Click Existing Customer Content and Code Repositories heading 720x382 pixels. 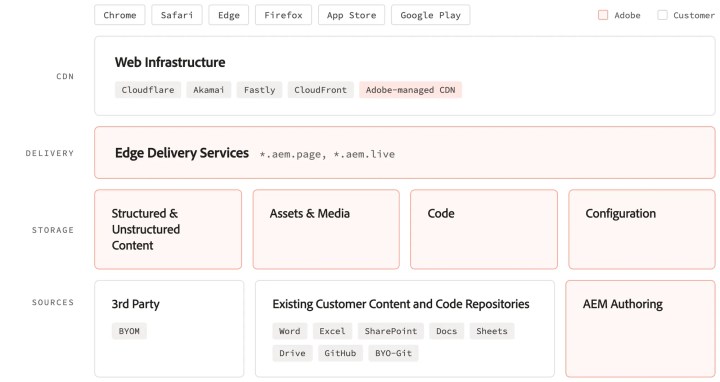[401, 304]
